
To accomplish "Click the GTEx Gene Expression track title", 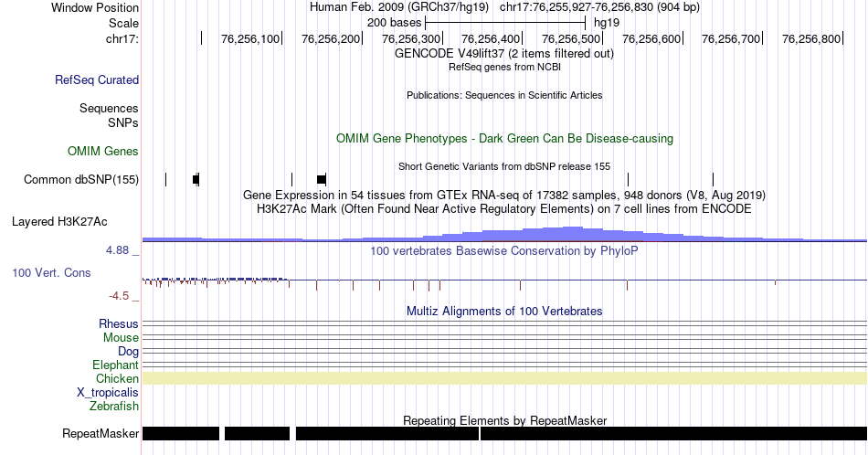I will (x=504, y=195).
